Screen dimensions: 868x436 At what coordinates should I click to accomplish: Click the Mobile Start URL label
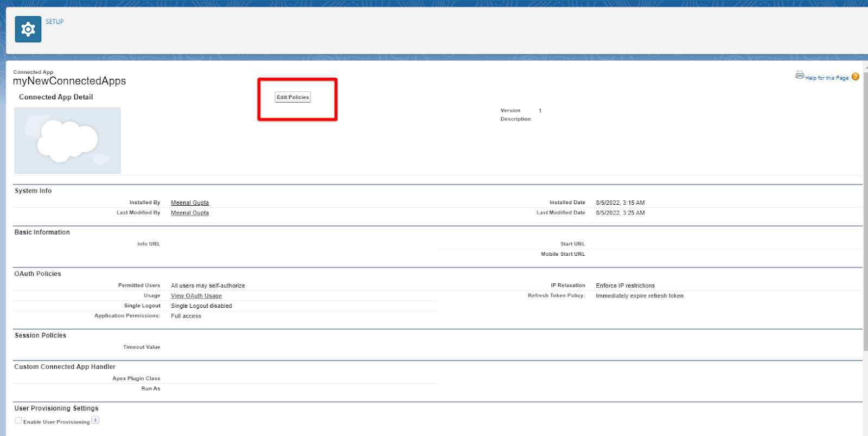[x=563, y=254]
